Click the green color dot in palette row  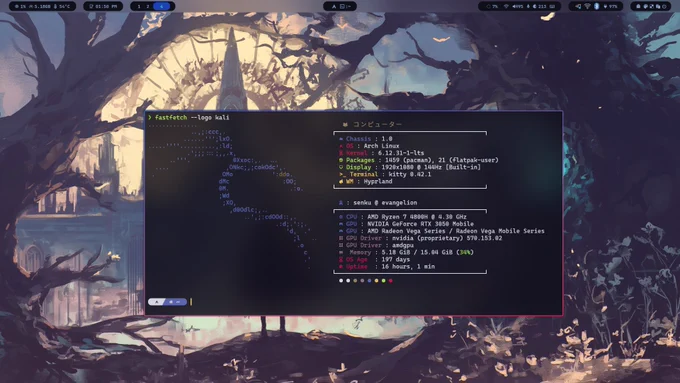(383, 281)
